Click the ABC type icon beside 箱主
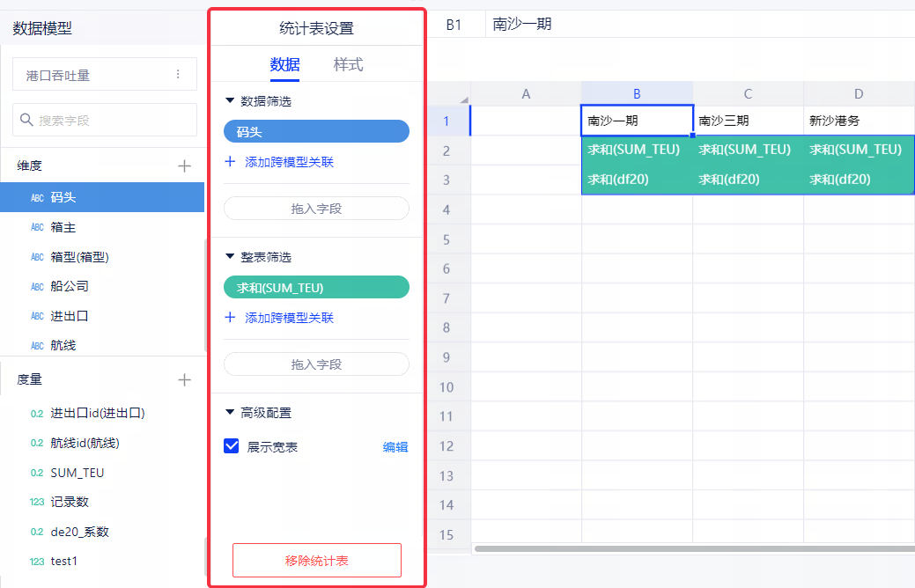The height and width of the screenshot is (588, 915). (37, 228)
